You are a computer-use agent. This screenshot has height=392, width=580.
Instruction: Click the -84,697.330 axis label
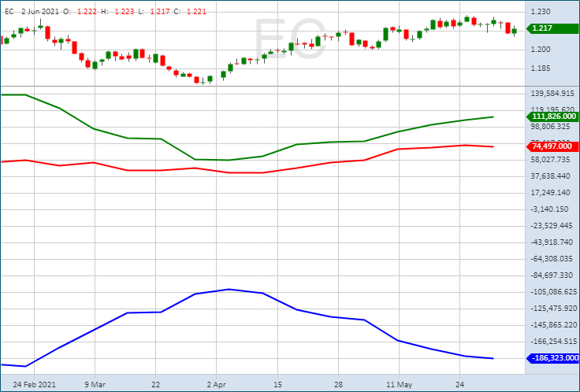click(x=552, y=276)
